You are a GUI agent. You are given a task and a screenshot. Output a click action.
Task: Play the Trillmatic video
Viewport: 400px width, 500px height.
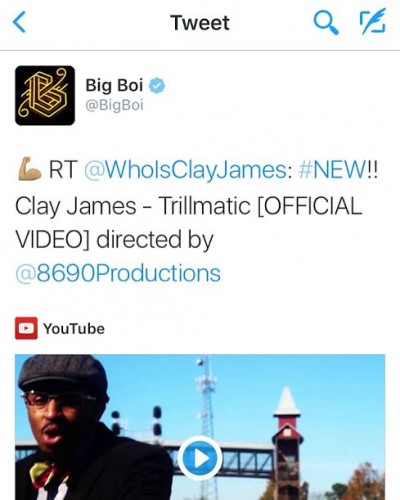(200, 458)
